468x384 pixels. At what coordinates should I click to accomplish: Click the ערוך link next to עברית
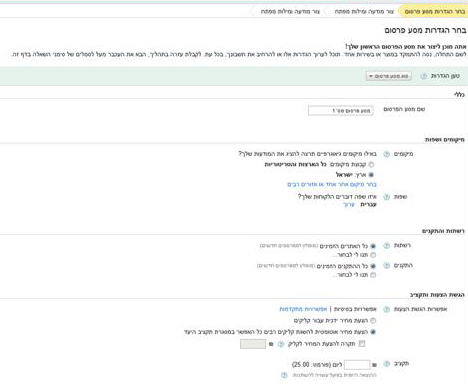pos(349,205)
